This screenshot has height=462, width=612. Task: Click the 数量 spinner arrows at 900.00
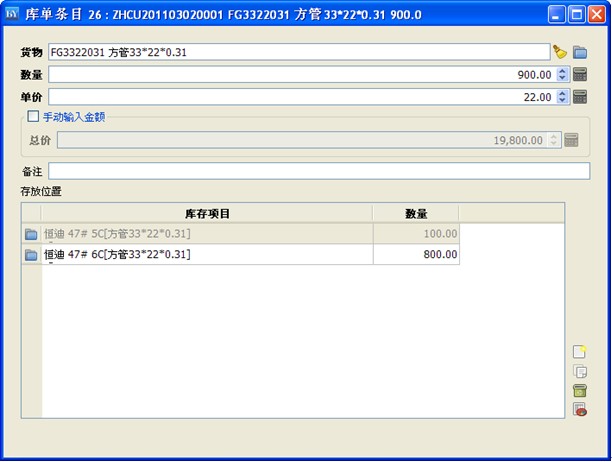pos(562,74)
